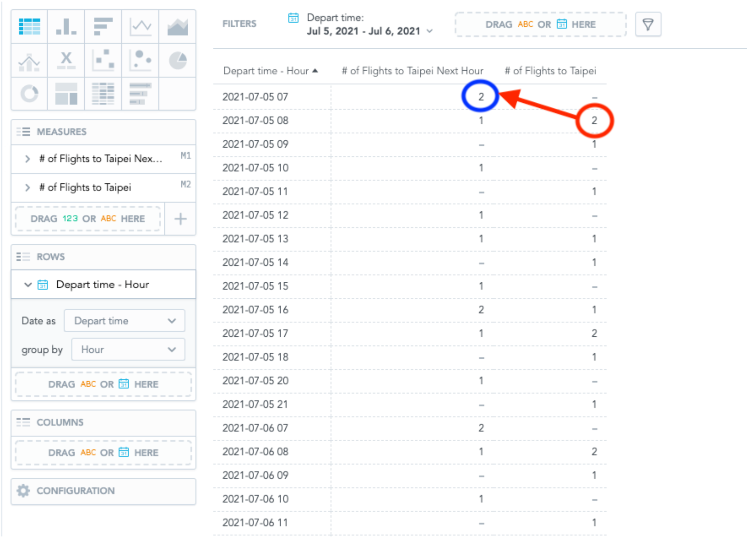Click the FILTERS label
This screenshot has height=541, width=756.
[x=239, y=24]
